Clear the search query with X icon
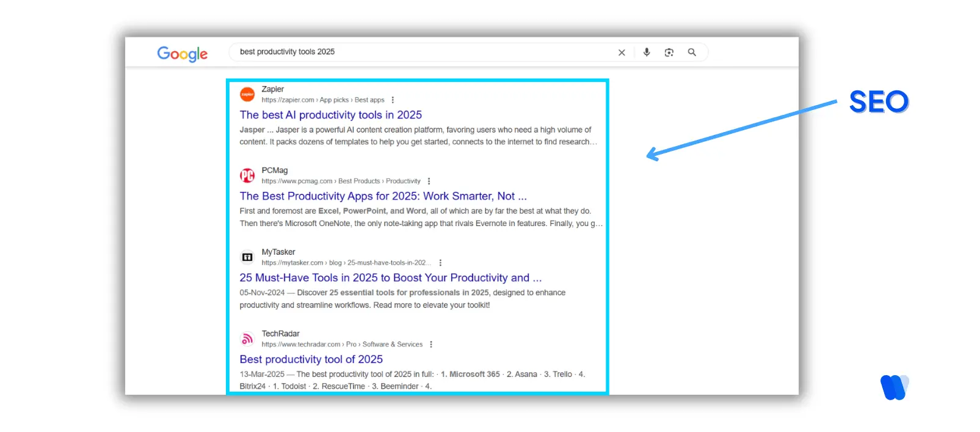The width and height of the screenshot is (980, 432). point(622,53)
